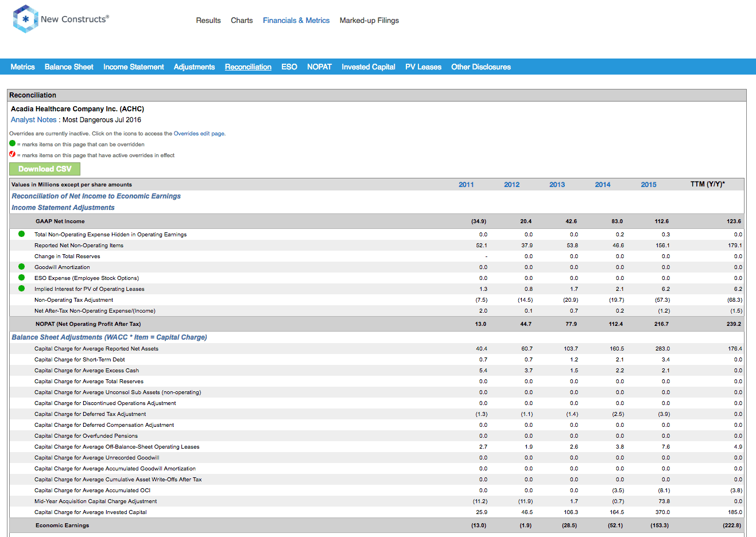
Task: Open the PV Leases tab
Action: coord(423,67)
